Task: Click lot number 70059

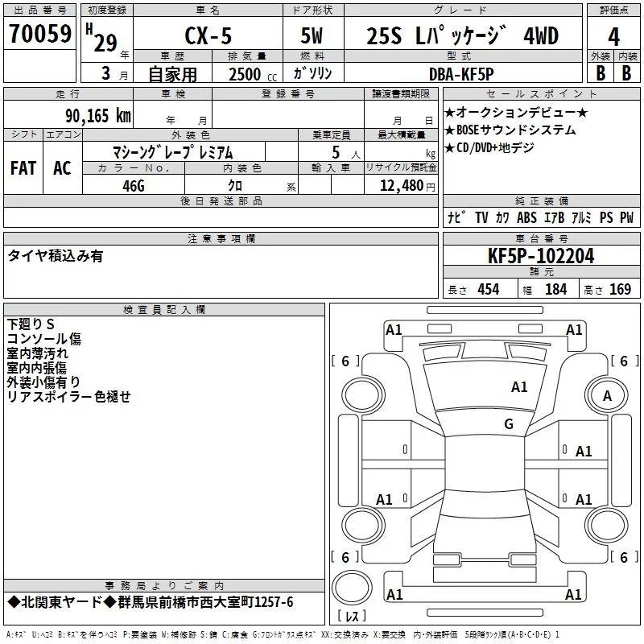Action: point(39,34)
